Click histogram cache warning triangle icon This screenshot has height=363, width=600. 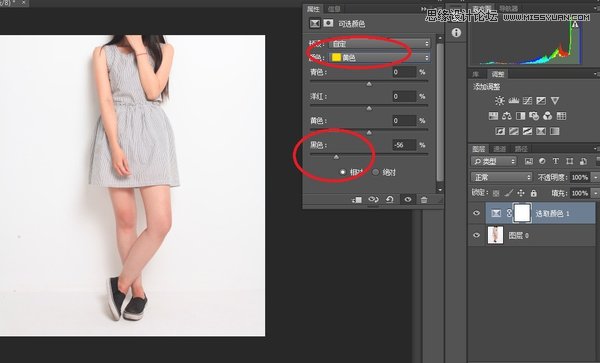[575, 24]
